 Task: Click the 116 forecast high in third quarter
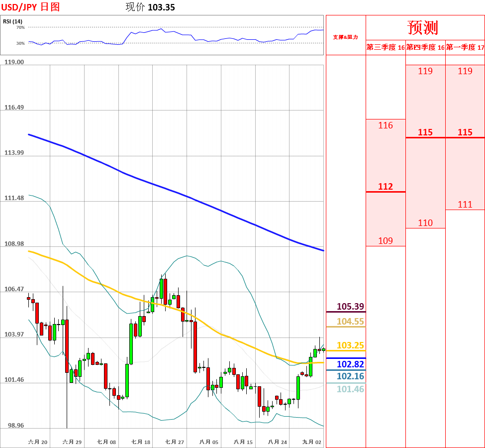pyautogui.click(x=386, y=125)
